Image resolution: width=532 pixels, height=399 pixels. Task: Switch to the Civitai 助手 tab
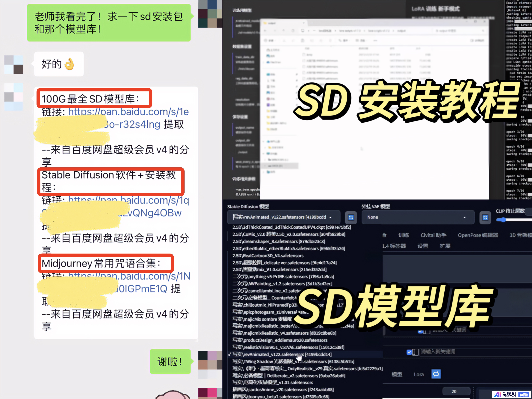click(433, 235)
